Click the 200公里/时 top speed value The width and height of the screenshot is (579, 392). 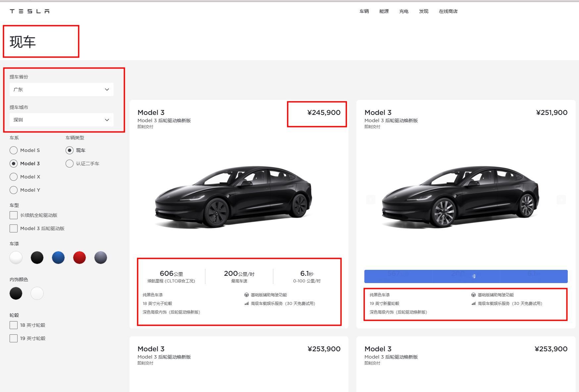coord(239,273)
